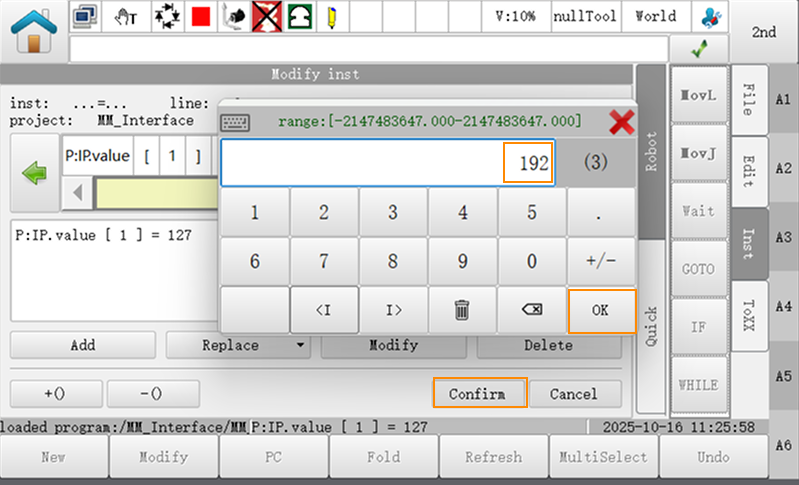Screen dimensions: 799x485
Task: Go to the Home screen icon
Action: (34, 32)
